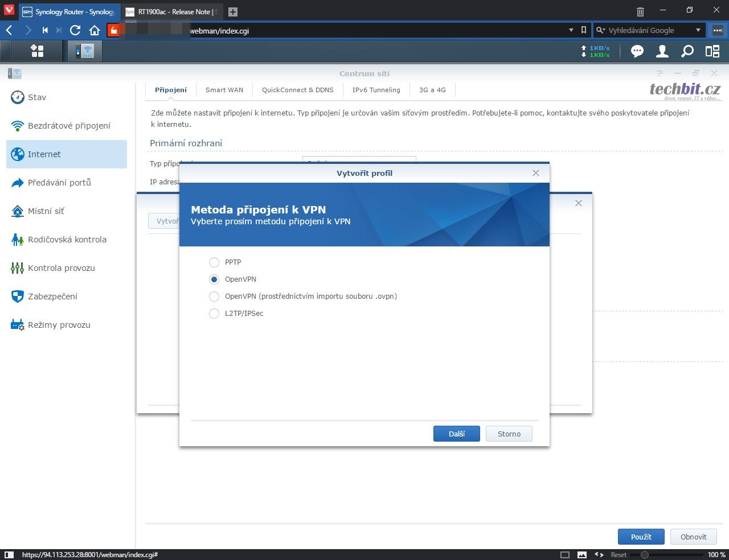Viewport: 729px width, 560px height.
Task: Select the PPTP radio option
Action: click(214, 262)
